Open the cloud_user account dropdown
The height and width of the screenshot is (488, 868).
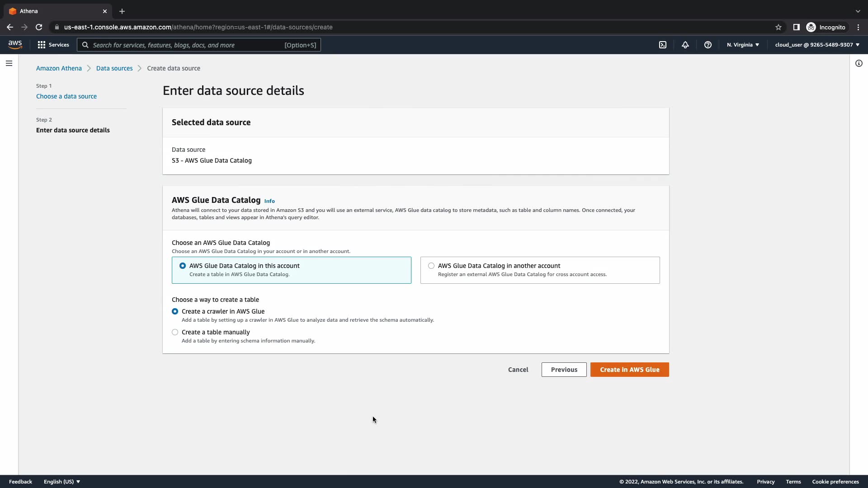817,45
